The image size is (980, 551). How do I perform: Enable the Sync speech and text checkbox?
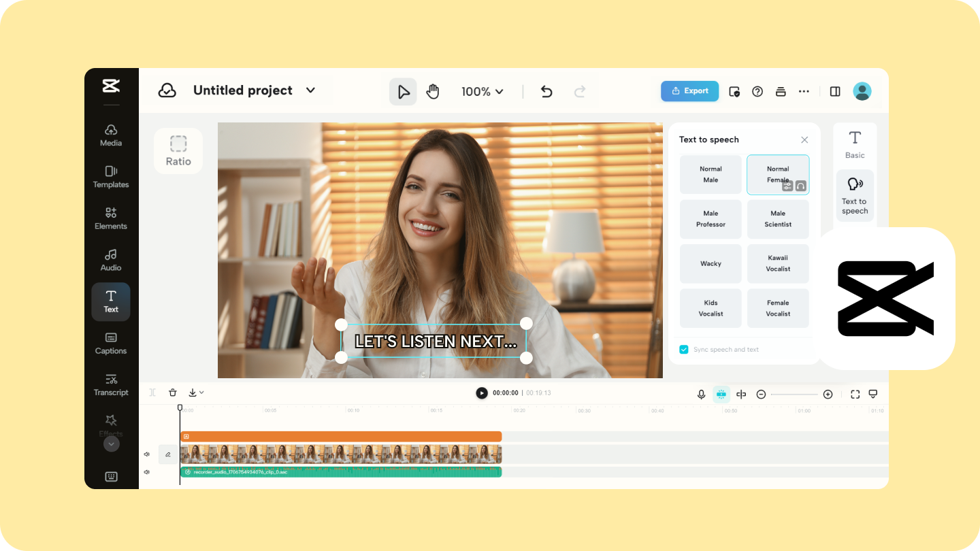pyautogui.click(x=684, y=349)
